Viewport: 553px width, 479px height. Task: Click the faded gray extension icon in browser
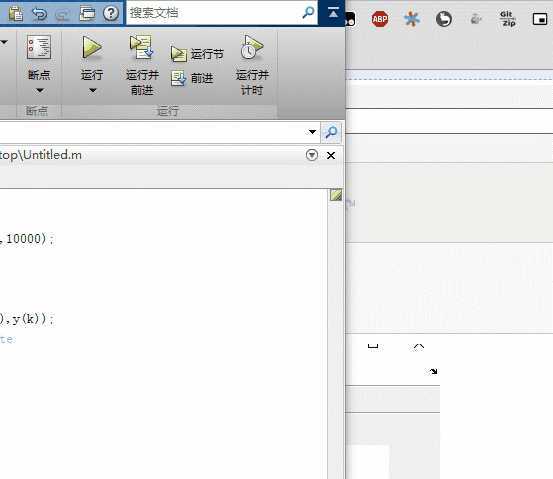(476, 19)
